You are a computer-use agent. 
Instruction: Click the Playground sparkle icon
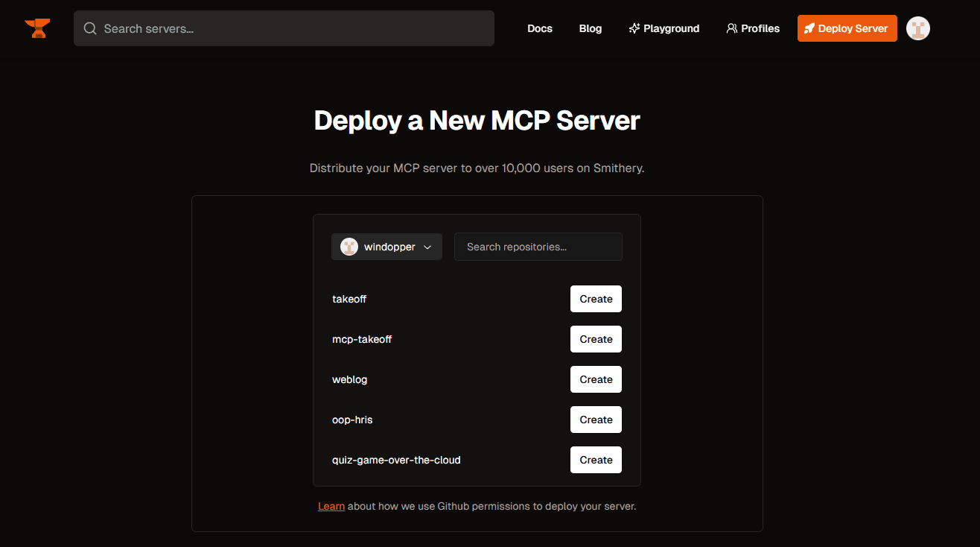point(634,28)
